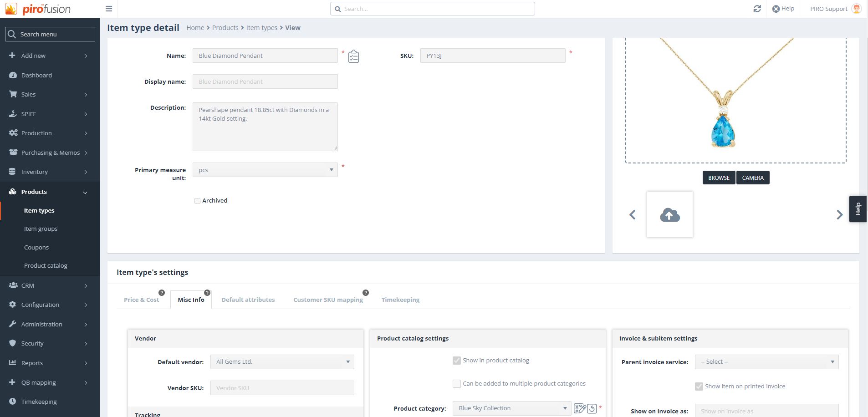This screenshot has width=868, height=417.
Task: Click the clipboard checklist icon beside Name
Action: tap(353, 56)
